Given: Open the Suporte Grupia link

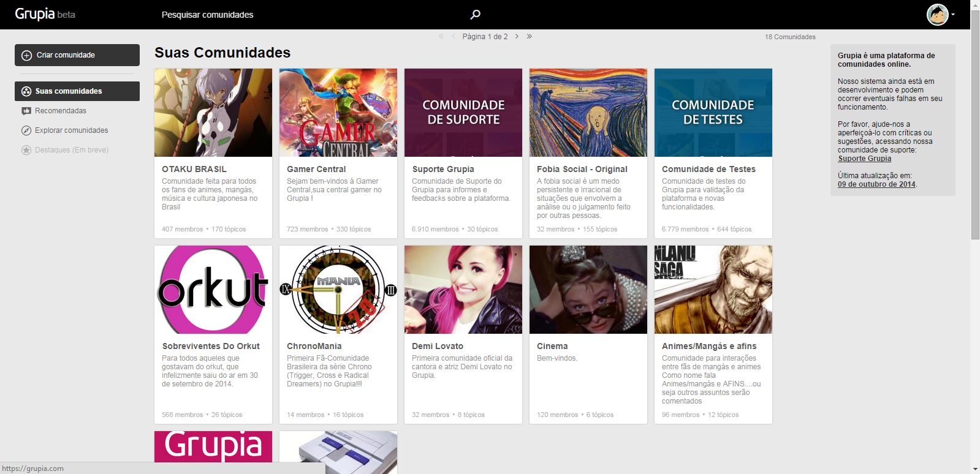Looking at the screenshot, I should (x=864, y=159).
